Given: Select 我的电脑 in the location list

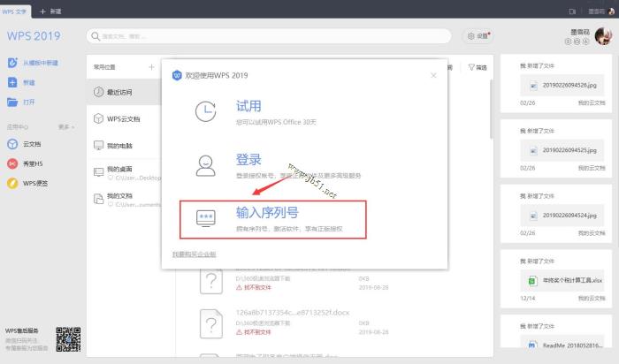Looking at the screenshot, I should 124,146.
